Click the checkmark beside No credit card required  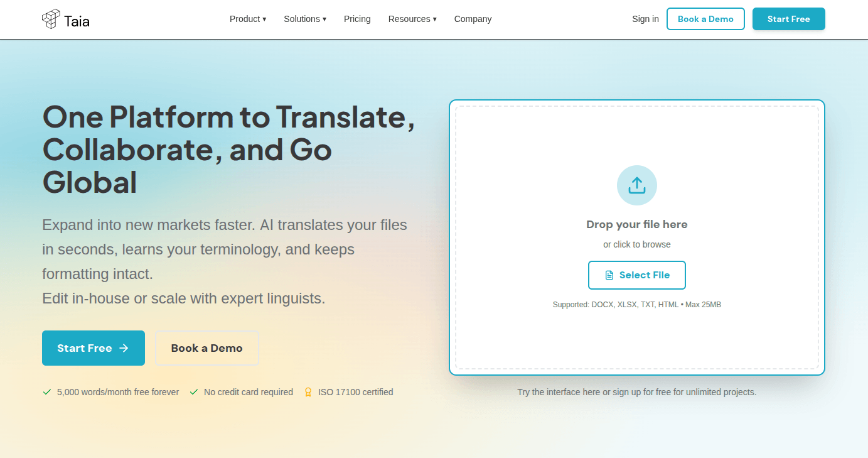point(194,392)
